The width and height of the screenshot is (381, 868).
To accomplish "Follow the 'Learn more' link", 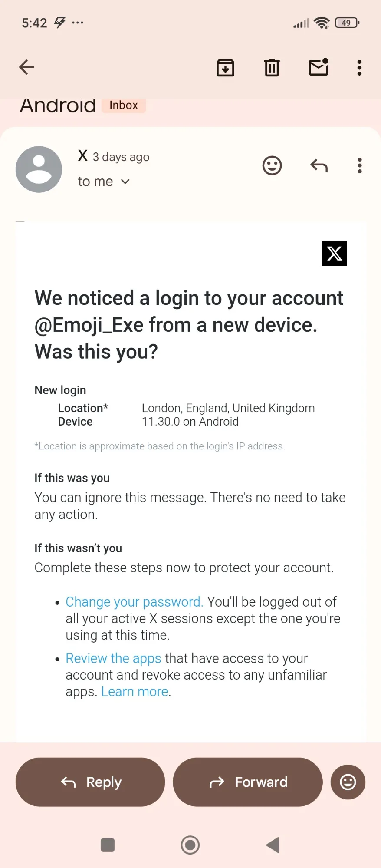I will [x=135, y=692].
